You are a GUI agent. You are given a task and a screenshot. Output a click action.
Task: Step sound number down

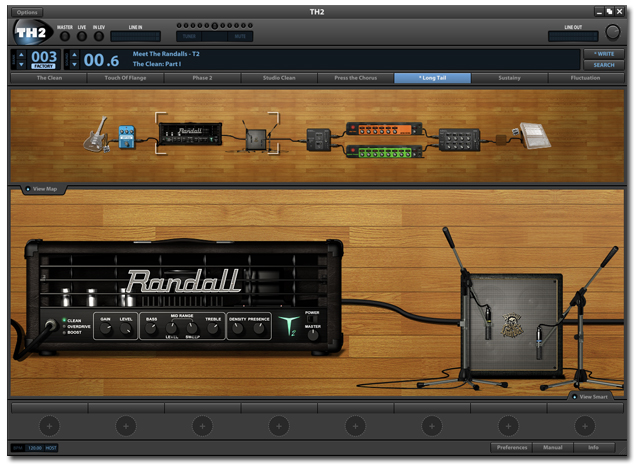pyautogui.click(x=74, y=64)
